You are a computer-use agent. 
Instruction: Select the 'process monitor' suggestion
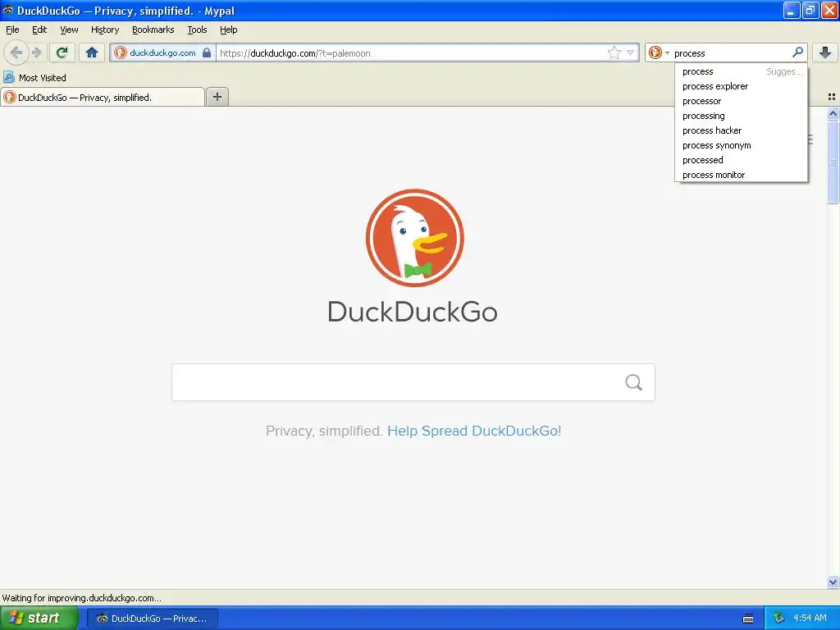coord(741,175)
